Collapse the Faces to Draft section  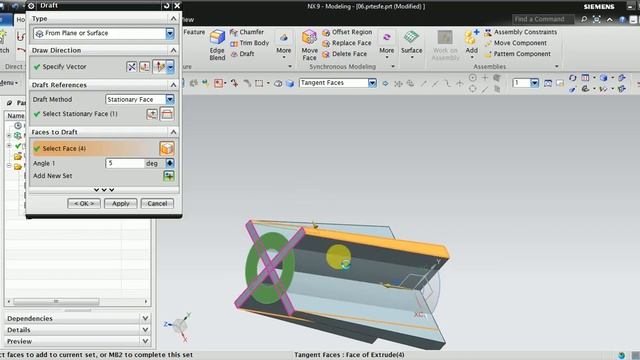[x=173, y=132]
